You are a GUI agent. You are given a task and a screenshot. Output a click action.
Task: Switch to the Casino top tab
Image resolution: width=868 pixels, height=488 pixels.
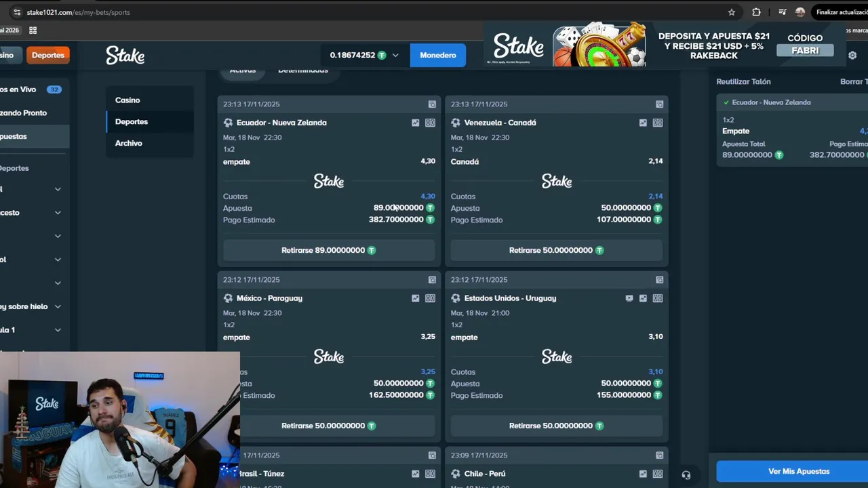[9, 56]
